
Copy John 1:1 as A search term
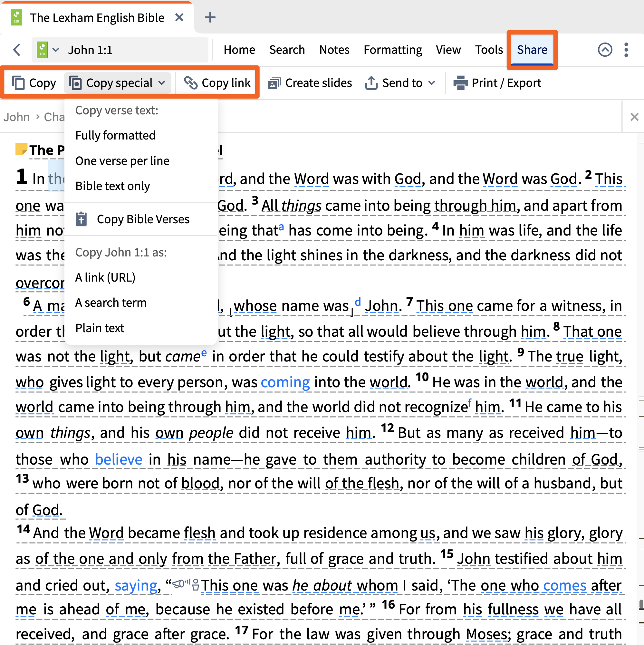coord(111,303)
